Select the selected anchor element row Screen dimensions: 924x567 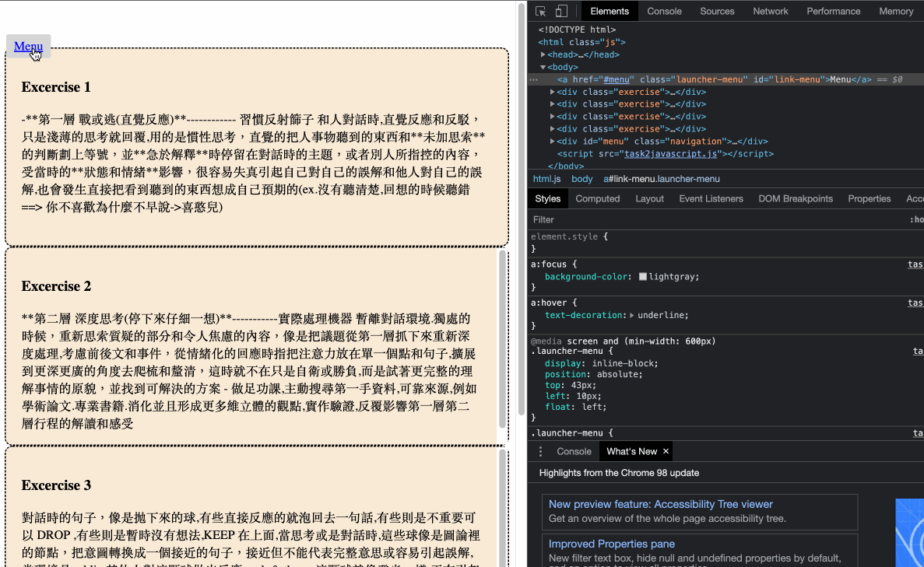click(x=725, y=79)
